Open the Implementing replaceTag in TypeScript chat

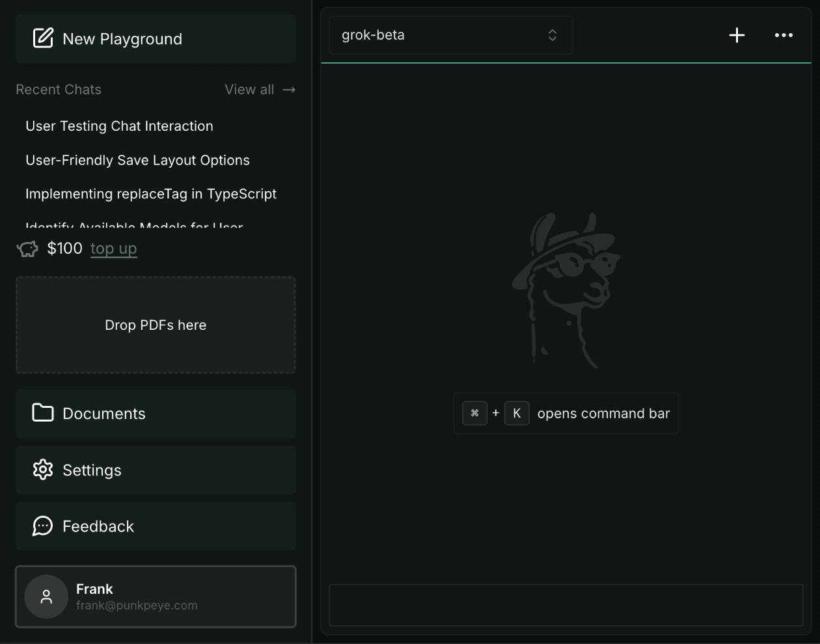(x=151, y=194)
